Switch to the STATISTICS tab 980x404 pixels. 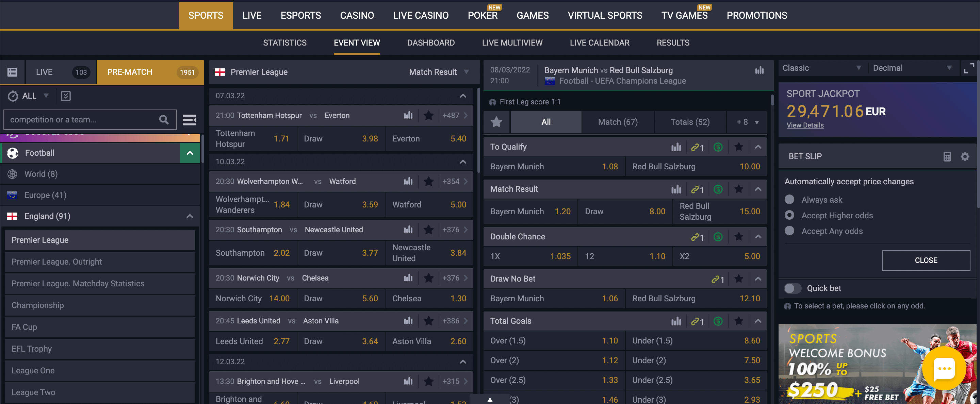click(x=284, y=43)
